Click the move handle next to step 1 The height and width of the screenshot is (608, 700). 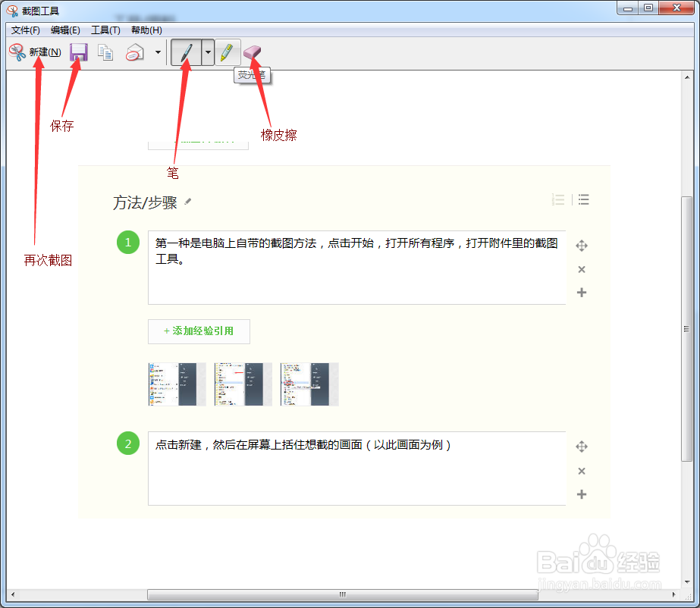point(582,245)
